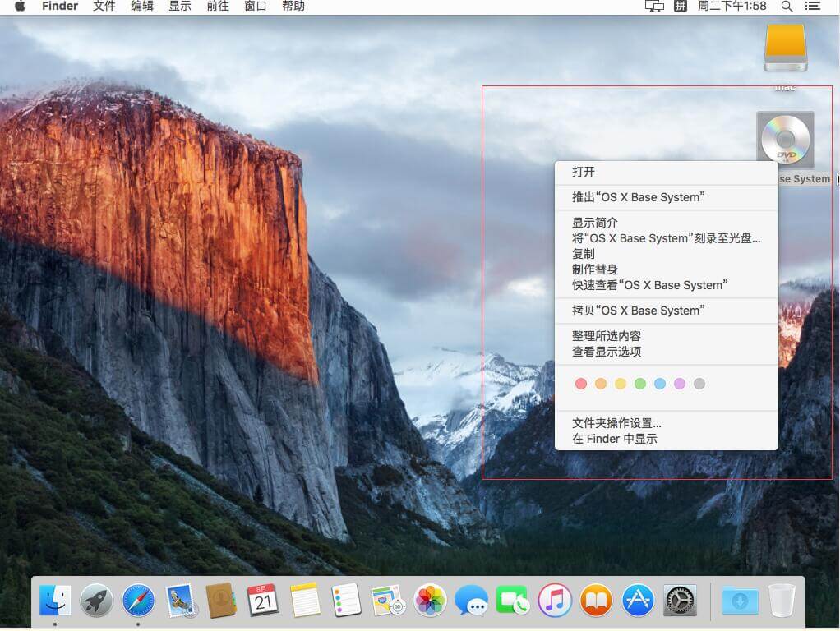Select the yellow mac drive desktop icon

[x=786, y=48]
